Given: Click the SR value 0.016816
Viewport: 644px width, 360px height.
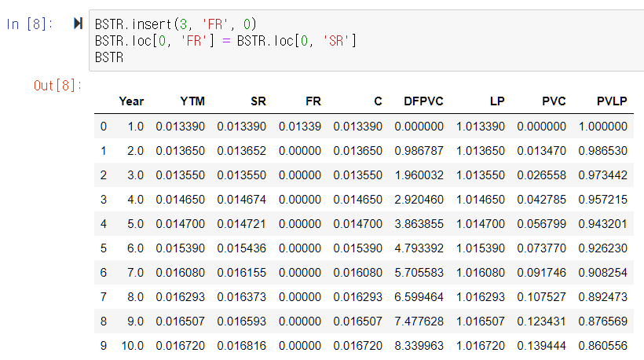Looking at the screenshot, I should pyautogui.click(x=242, y=346).
